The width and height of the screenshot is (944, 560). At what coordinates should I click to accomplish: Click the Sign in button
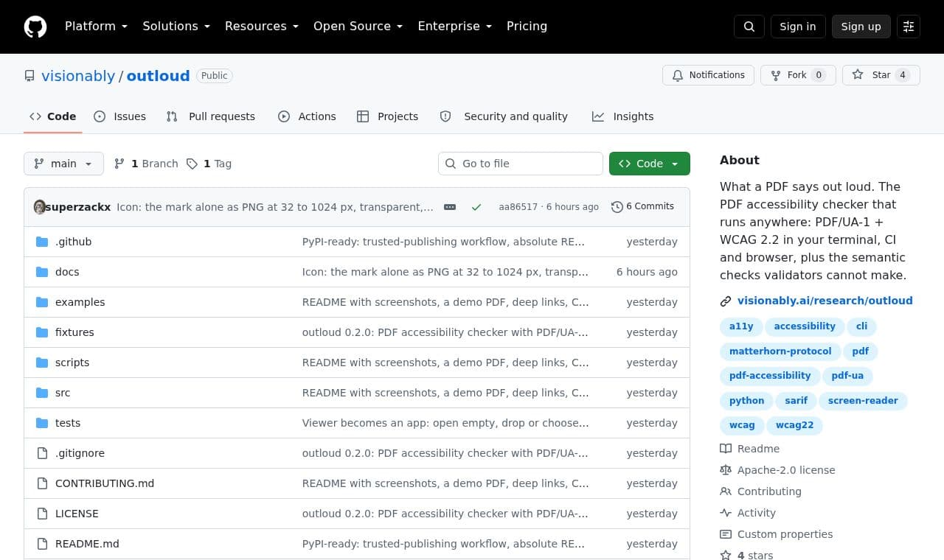click(798, 27)
